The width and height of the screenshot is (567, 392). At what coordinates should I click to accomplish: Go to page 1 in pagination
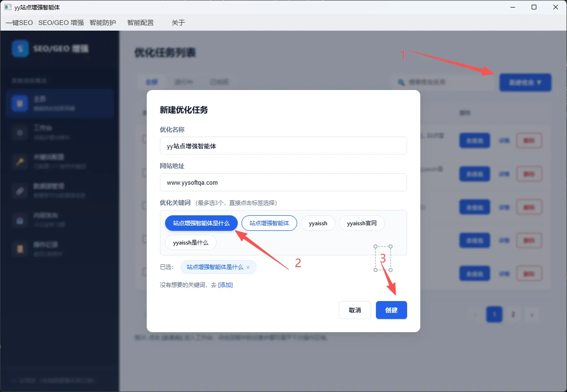494,314
